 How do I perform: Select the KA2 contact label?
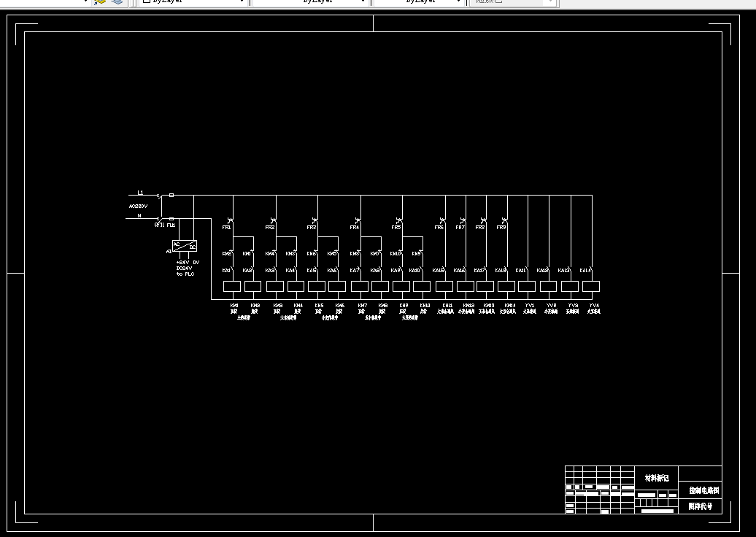(x=247, y=271)
